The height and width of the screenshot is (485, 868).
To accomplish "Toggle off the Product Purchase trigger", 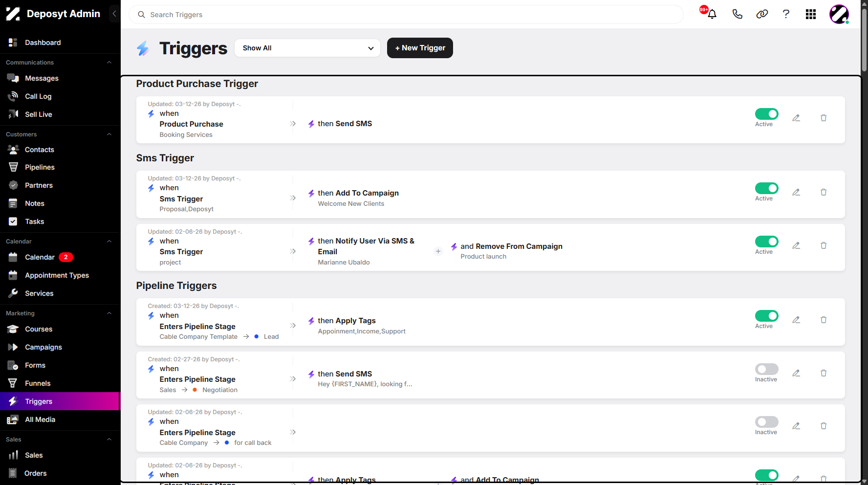I will [x=766, y=114].
